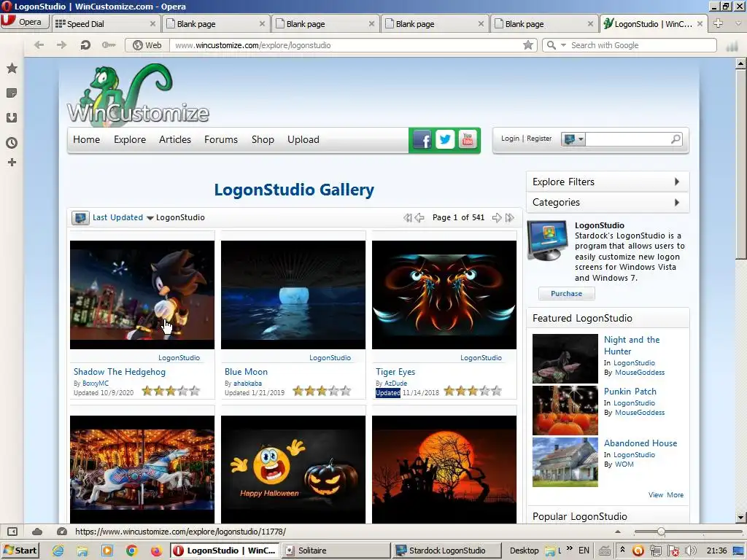Reload the page

click(85, 45)
